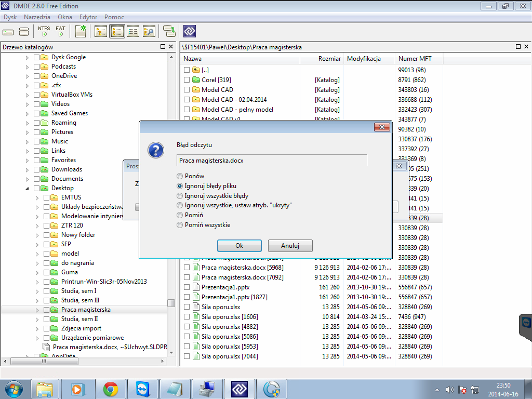
Task: Collapse the Desktop tree node
Action: [27, 188]
